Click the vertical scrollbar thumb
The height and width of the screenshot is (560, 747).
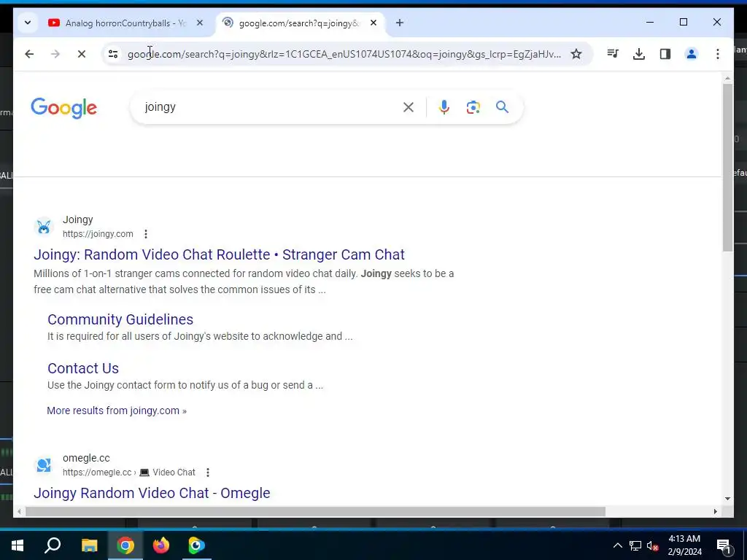point(727,168)
